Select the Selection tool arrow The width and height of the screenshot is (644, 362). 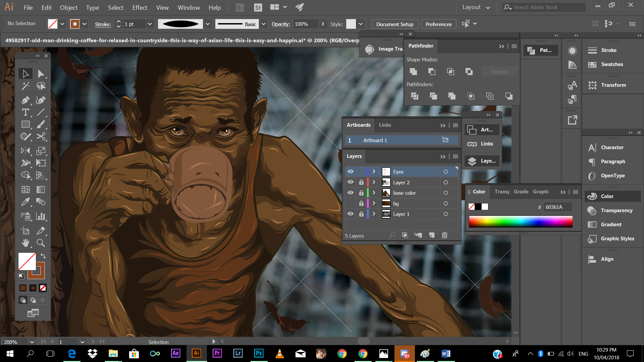coord(25,74)
